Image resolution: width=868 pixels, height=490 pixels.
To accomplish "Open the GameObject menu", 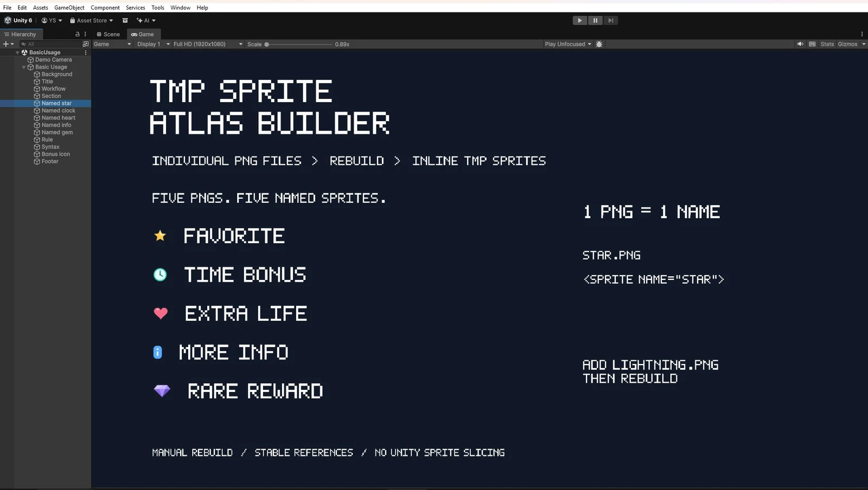I will pos(69,8).
